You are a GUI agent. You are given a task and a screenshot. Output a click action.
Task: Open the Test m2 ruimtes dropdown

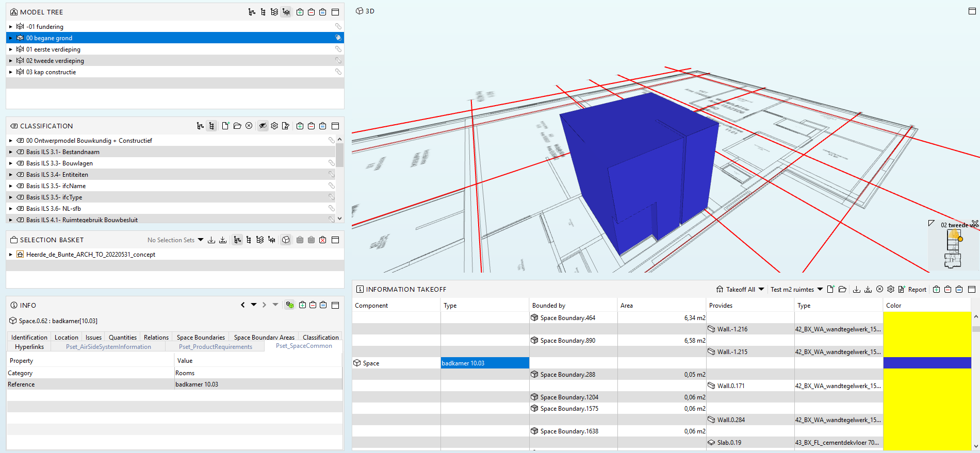(796, 289)
